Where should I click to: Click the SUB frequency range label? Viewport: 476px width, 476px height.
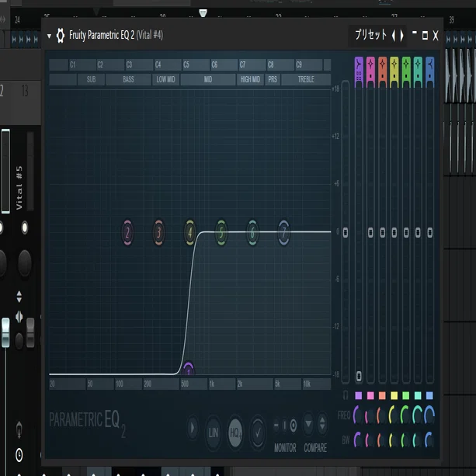click(91, 79)
